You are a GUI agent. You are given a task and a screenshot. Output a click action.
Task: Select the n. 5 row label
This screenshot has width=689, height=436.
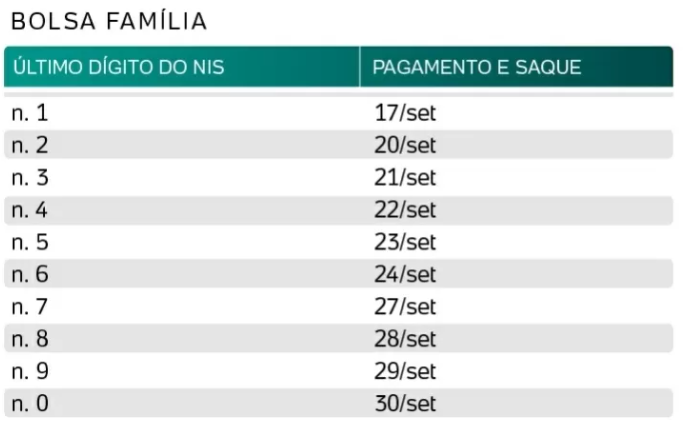pos(30,242)
